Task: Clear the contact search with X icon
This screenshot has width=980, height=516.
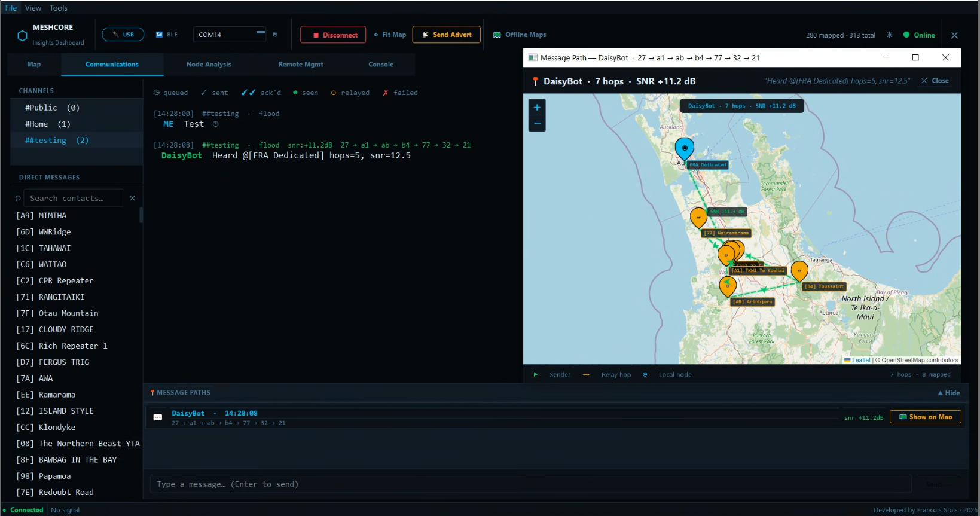Action: (133, 198)
